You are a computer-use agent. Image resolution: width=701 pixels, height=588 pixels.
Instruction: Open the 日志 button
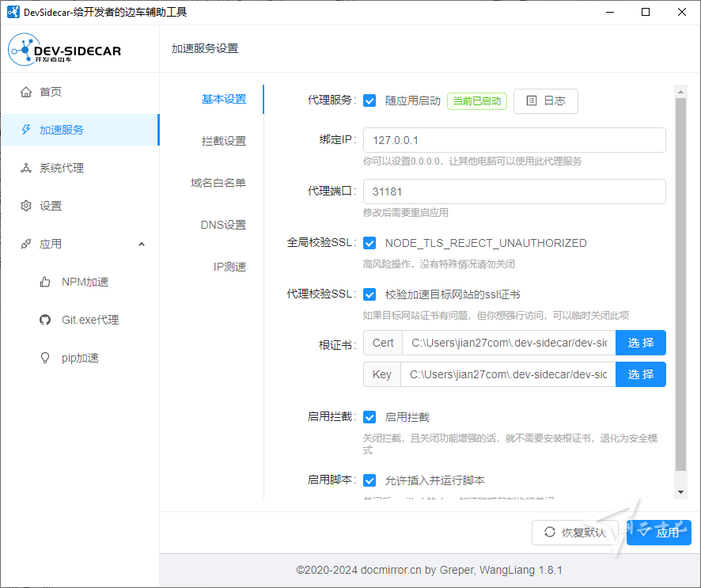(x=545, y=101)
